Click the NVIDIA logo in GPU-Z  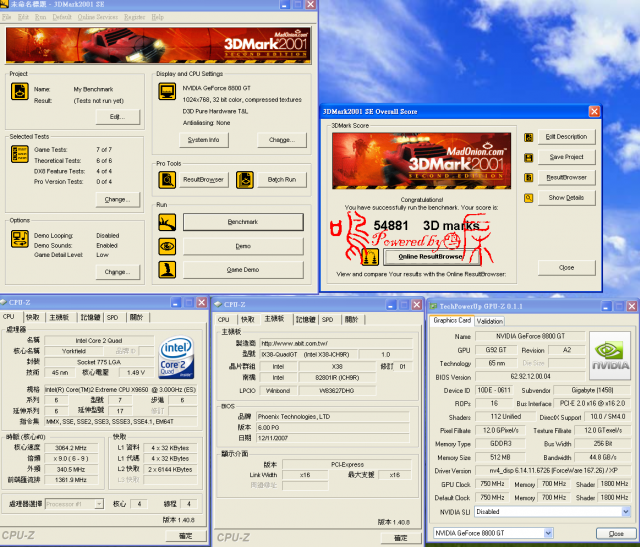point(610,356)
